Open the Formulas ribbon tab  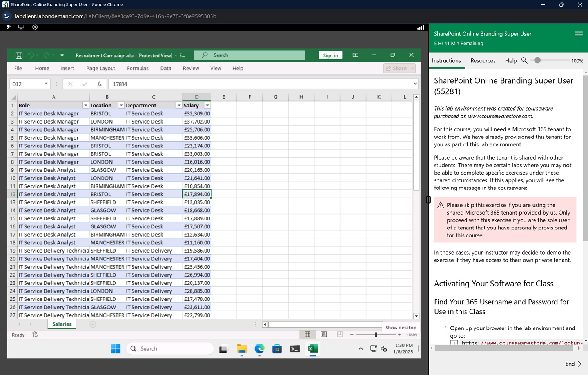point(138,68)
